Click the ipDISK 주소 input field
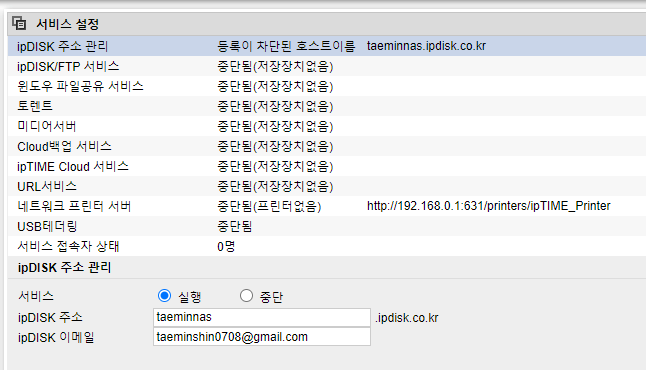 pos(262,317)
